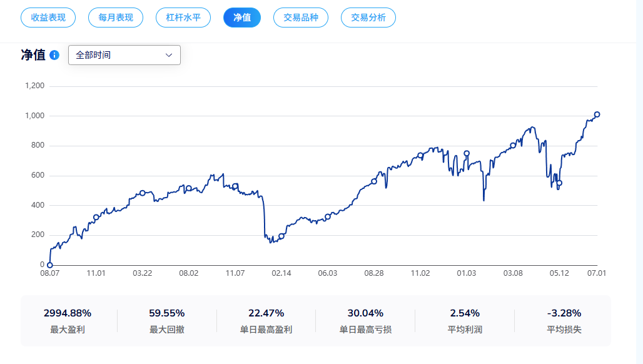
Task: Open the 收益表现 tab
Action: 48,18
